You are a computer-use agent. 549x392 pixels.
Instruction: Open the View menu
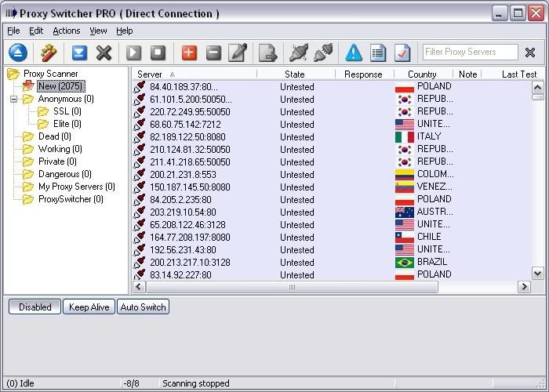pyautogui.click(x=98, y=31)
